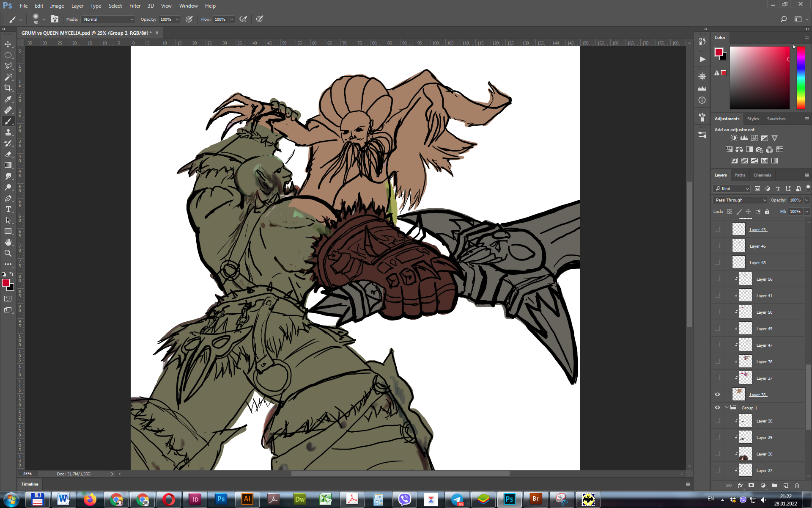812x508 pixels.
Task: Open the File menu
Action: pos(24,6)
